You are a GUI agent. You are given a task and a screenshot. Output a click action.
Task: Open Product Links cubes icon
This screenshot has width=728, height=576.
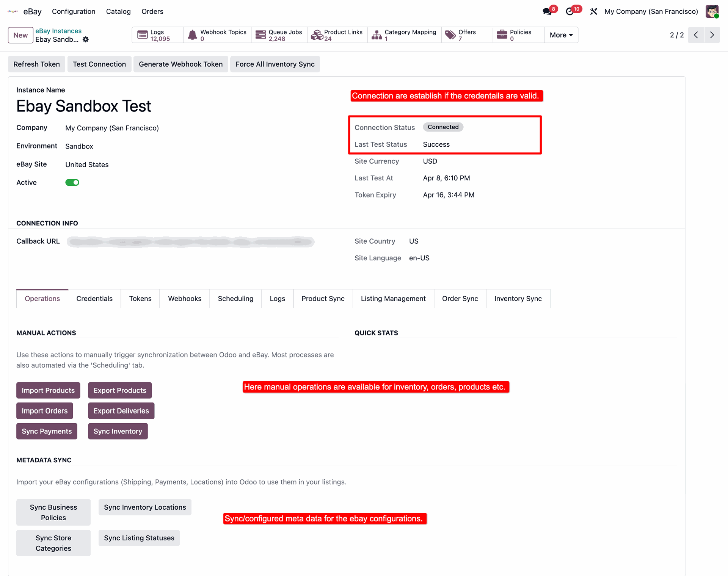click(317, 35)
